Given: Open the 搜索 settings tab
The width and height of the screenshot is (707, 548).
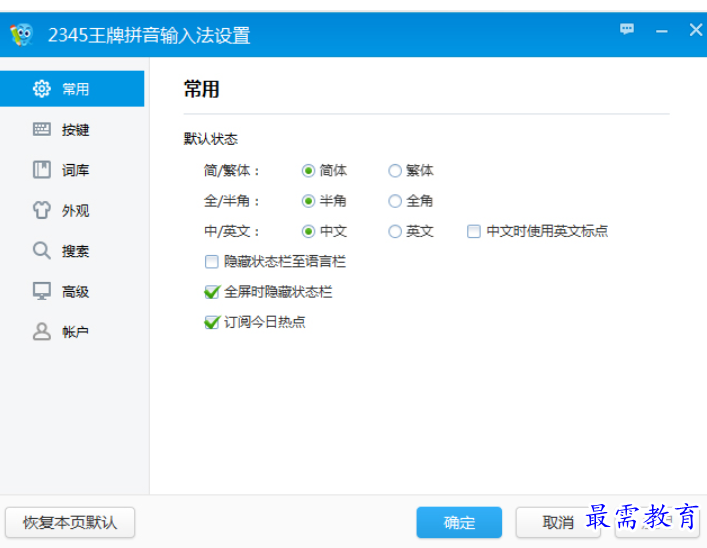Looking at the screenshot, I should pos(72,251).
